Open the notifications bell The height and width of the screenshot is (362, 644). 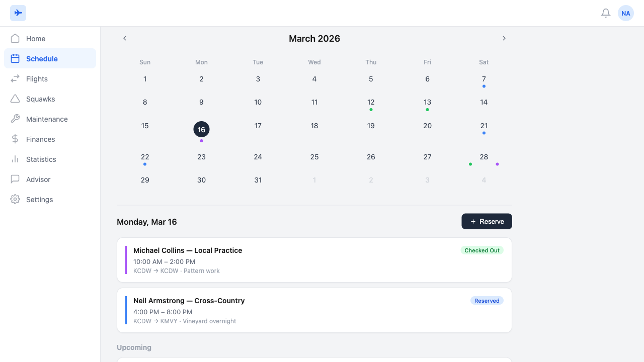click(x=606, y=13)
